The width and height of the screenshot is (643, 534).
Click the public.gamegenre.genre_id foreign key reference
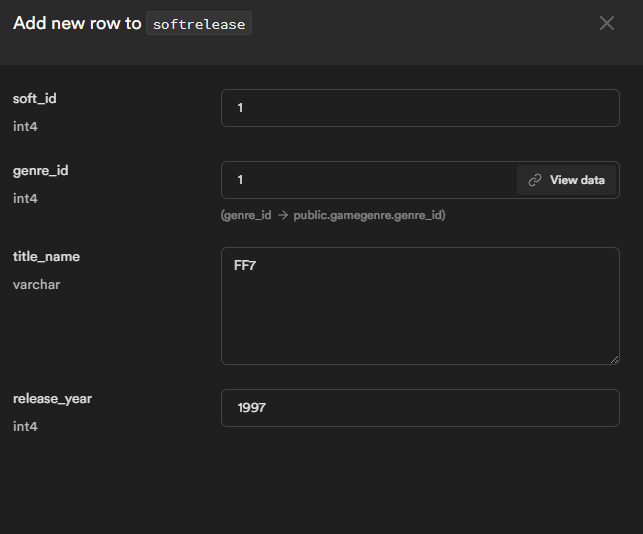tap(369, 215)
